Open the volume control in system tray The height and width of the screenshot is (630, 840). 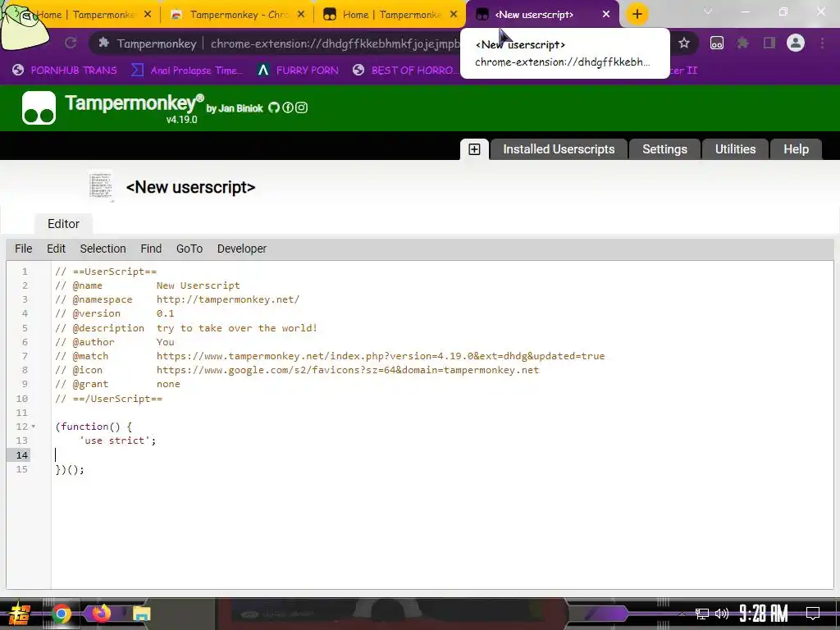(722, 614)
